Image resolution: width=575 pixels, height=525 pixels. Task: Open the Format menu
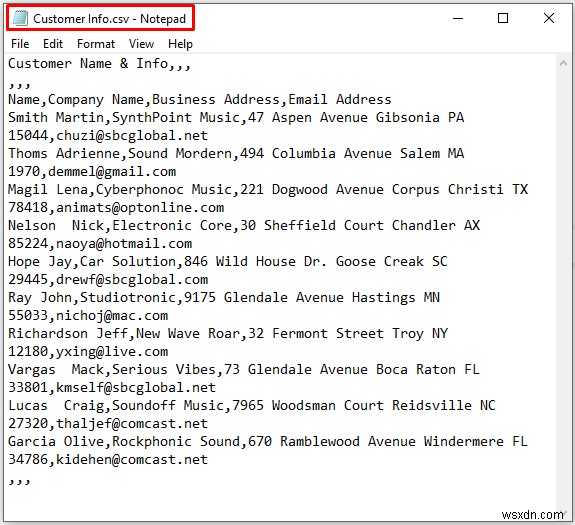click(x=96, y=44)
